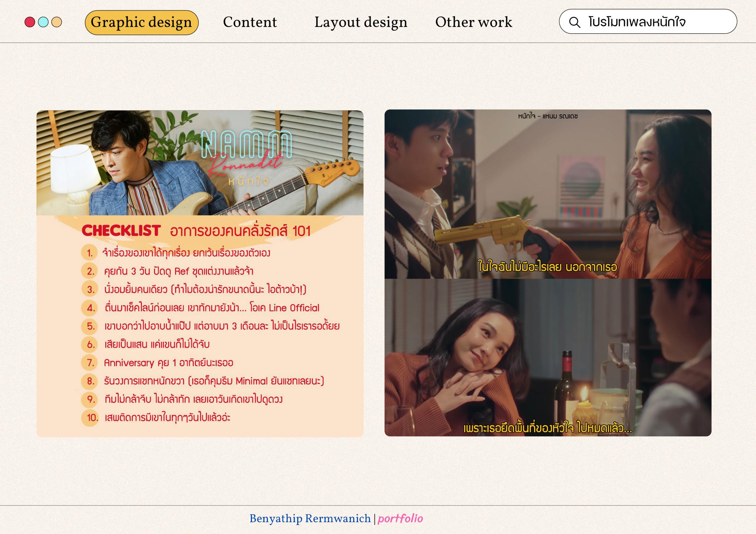The image size is (756, 534).
Task: Click the cyan window dot
Action: point(43,22)
